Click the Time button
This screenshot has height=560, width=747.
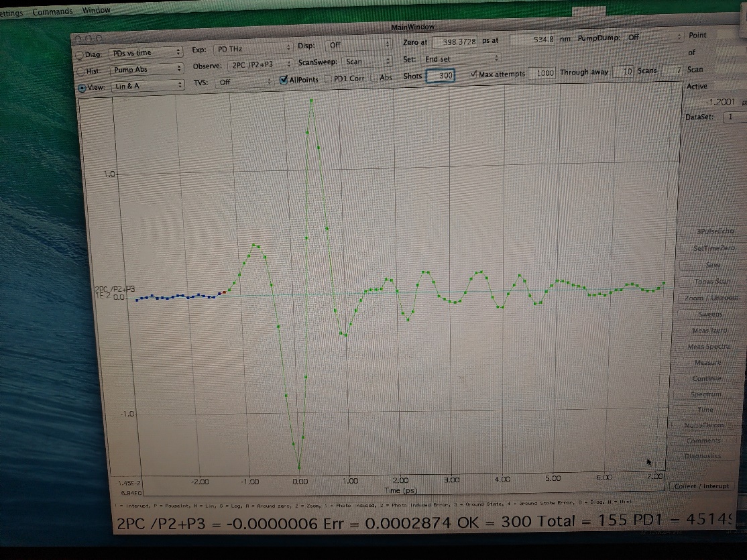[x=705, y=409]
